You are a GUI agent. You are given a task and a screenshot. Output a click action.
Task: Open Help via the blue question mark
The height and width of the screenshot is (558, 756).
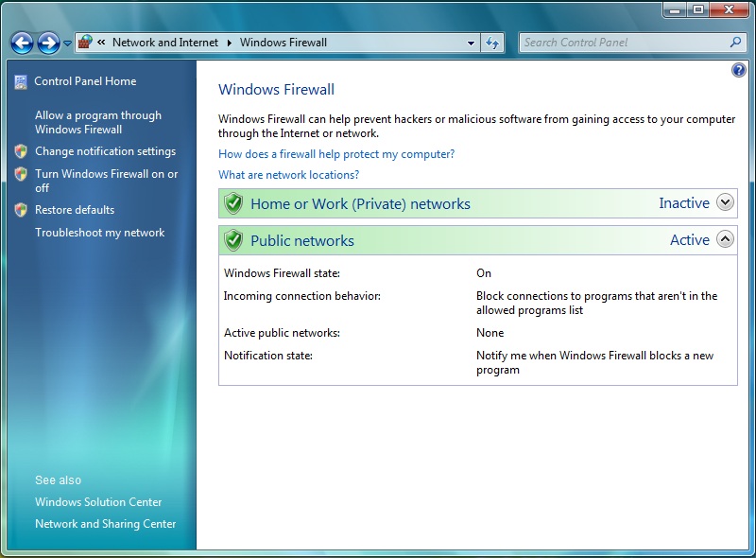pyautogui.click(x=738, y=71)
